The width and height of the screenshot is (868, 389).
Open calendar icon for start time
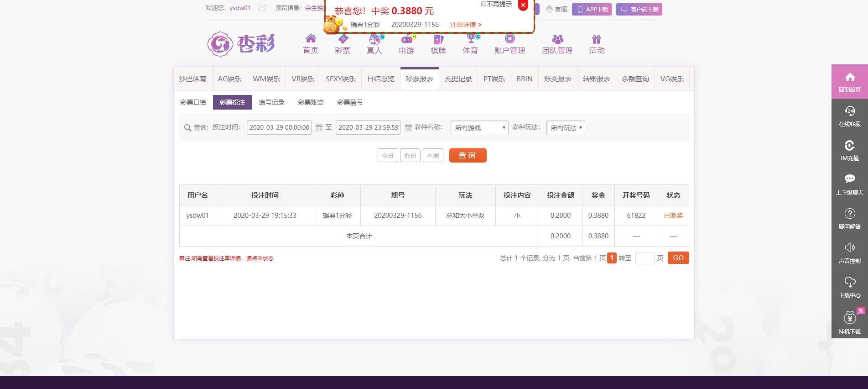point(319,127)
